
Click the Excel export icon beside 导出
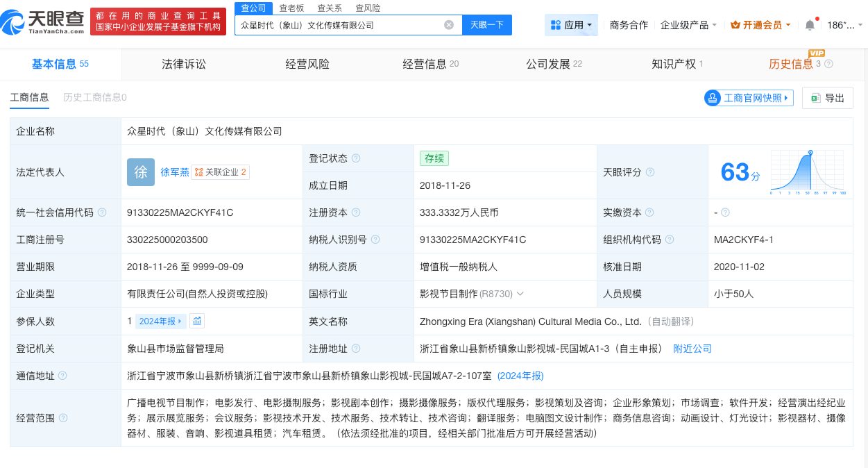(x=815, y=98)
